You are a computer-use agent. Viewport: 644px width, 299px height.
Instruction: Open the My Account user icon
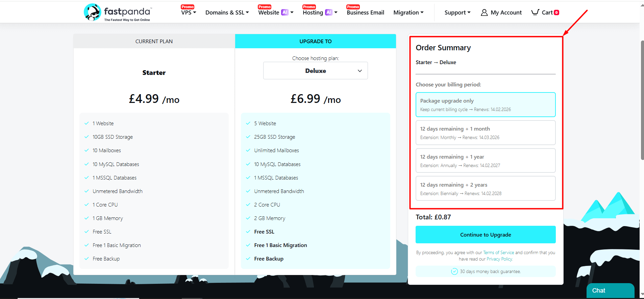click(x=484, y=12)
